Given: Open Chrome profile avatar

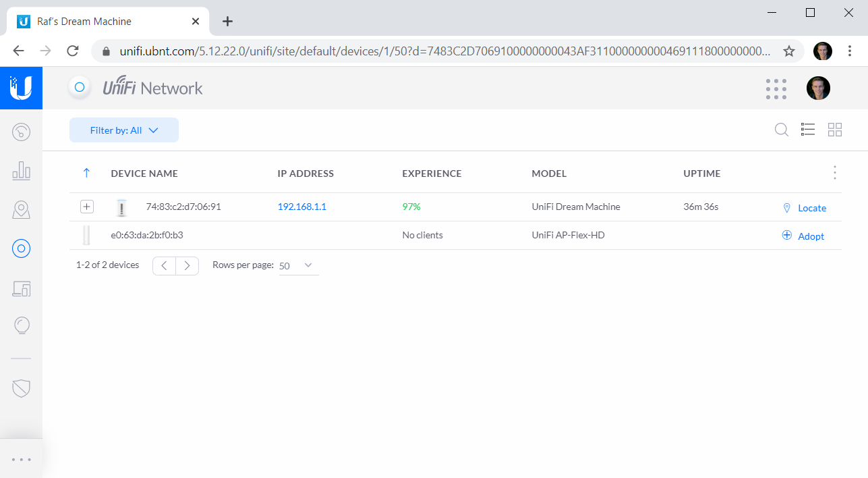Looking at the screenshot, I should 823,51.
